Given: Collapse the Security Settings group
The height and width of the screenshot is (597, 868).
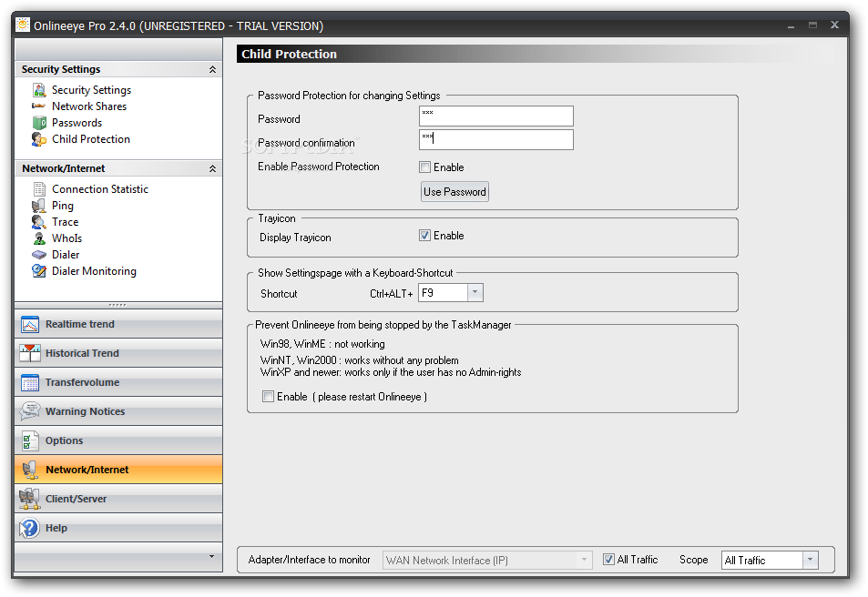Looking at the screenshot, I should point(212,70).
